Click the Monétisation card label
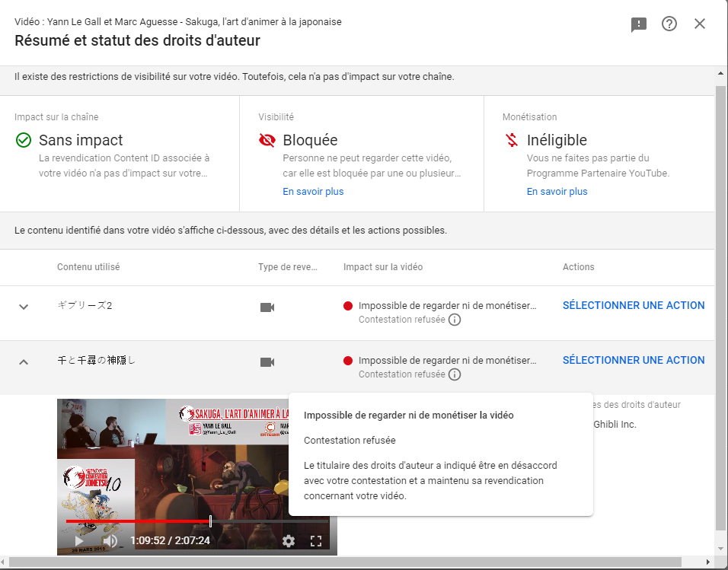The image size is (728, 570). click(x=529, y=117)
